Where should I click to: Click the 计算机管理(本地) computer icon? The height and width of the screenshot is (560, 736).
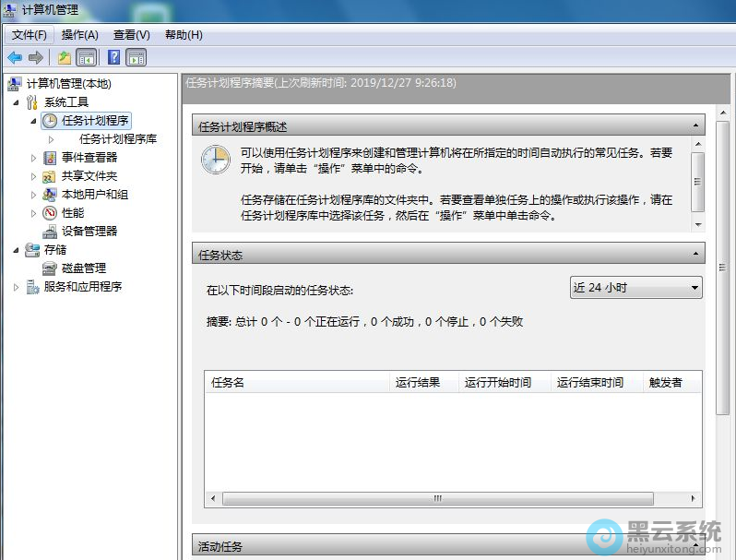coord(15,84)
